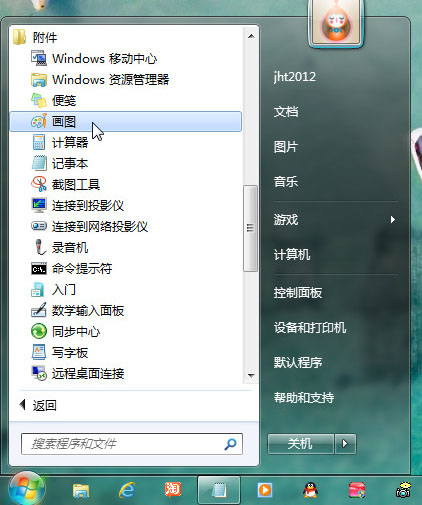This screenshot has height=505, width=422.
Task: Click the 关机 shutdown button
Action: 300,444
